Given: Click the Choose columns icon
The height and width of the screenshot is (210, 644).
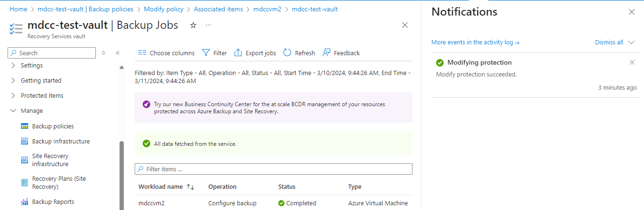Looking at the screenshot, I should [142, 53].
